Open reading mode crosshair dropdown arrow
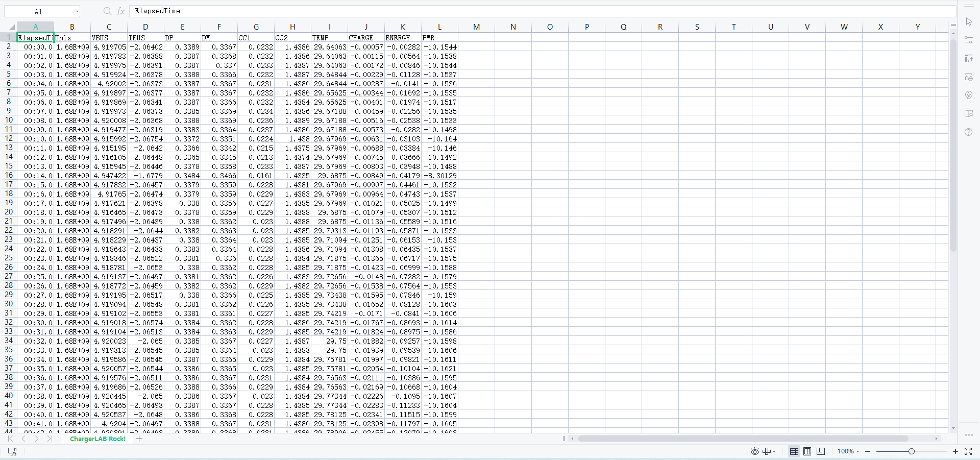The image size is (980, 460). tap(774, 451)
